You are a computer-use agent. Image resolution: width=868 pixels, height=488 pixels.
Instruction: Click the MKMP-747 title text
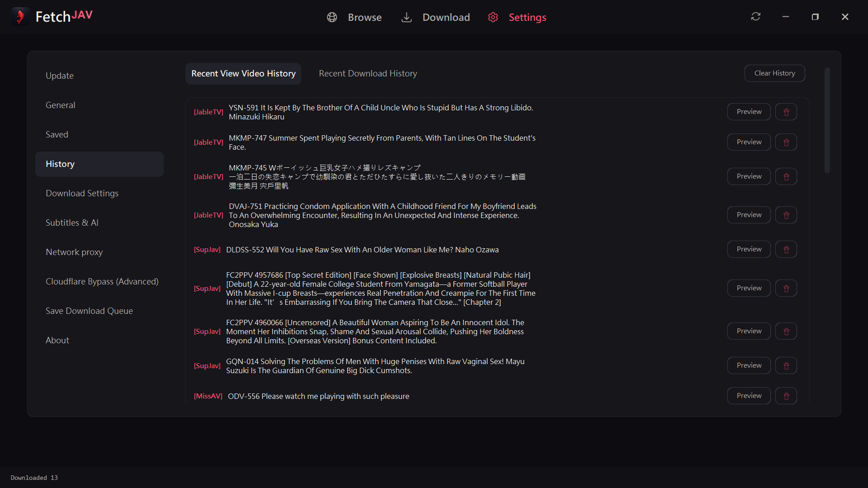(382, 142)
